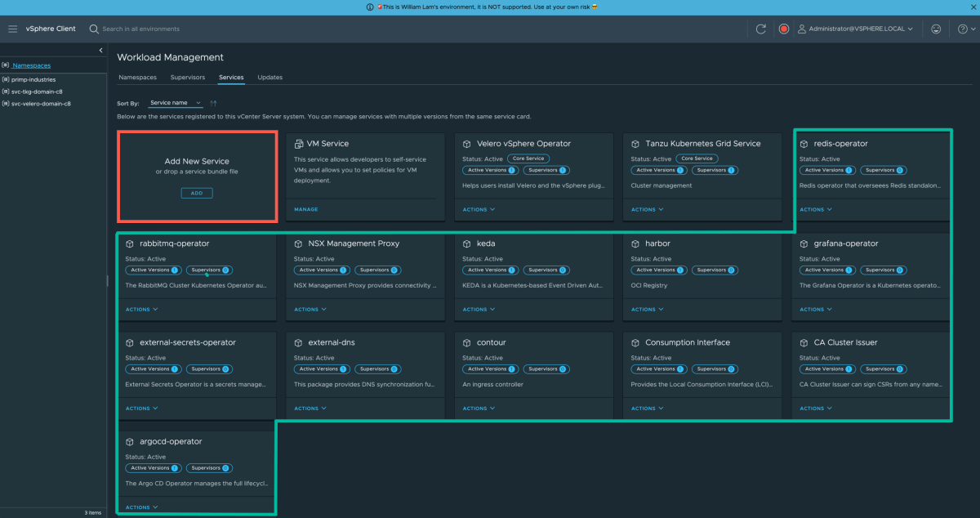980x518 pixels.
Task: Expand ACTIONS on redis-operator card
Action: (815, 209)
